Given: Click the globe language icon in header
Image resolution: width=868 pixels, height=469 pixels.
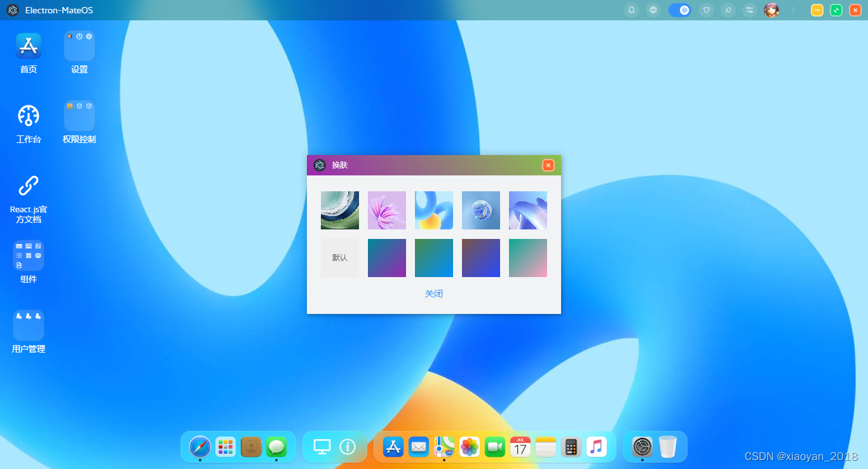Looking at the screenshot, I should pos(653,10).
